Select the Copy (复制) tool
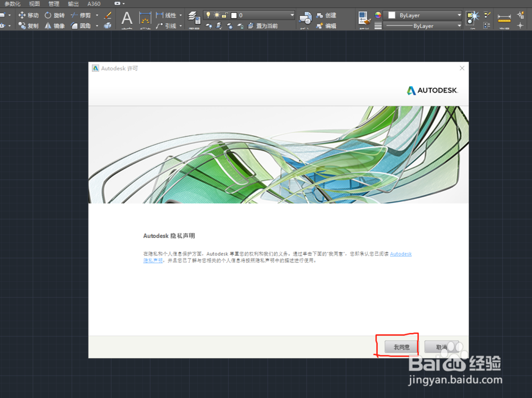The width and height of the screenshot is (532, 398). pos(29,26)
